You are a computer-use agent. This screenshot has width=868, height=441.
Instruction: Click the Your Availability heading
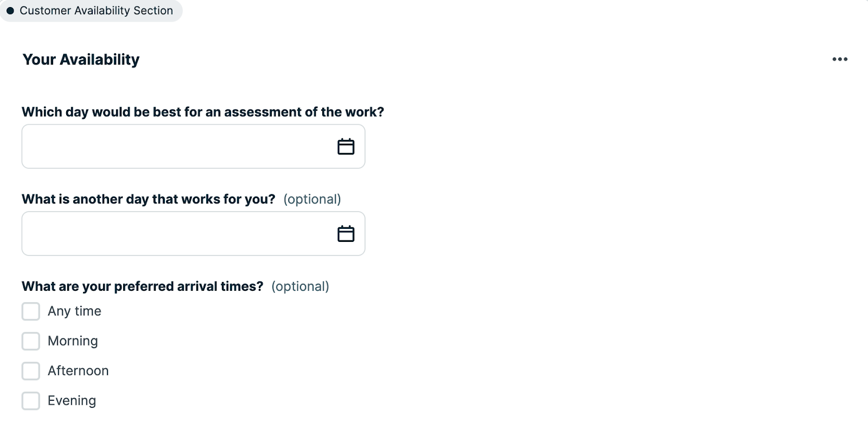[x=81, y=59]
